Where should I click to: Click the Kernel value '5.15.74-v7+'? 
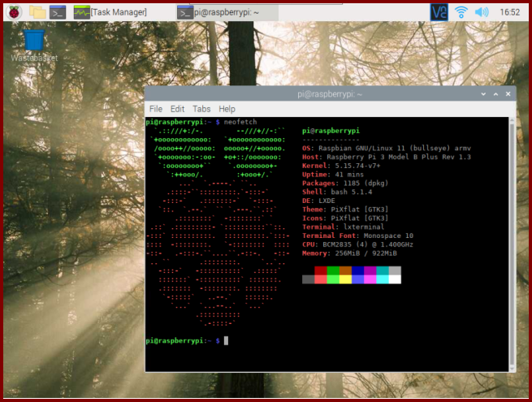(357, 166)
